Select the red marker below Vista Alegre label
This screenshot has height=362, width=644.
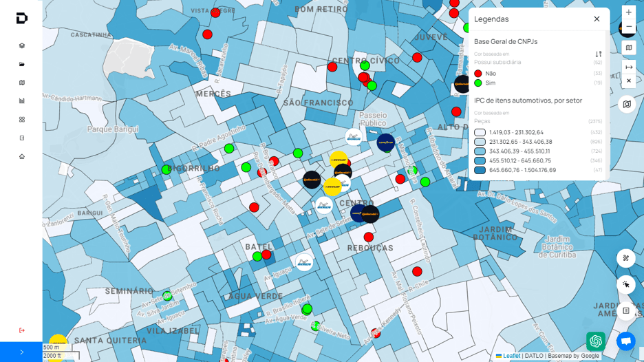point(207,34)
